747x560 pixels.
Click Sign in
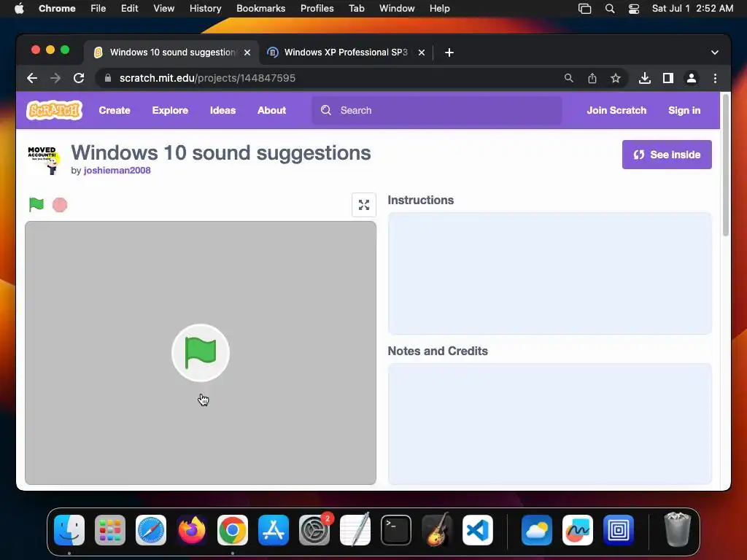[x=684, y=111]
